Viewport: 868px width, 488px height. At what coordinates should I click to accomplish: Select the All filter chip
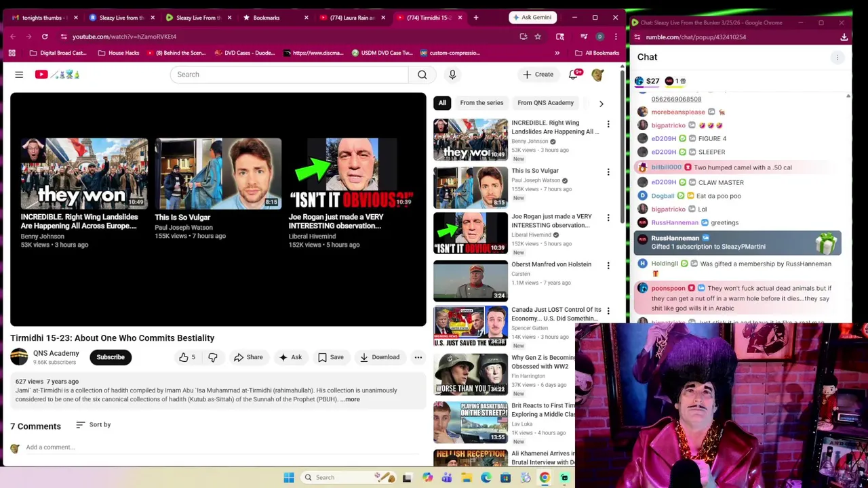[x=442, y=103]
